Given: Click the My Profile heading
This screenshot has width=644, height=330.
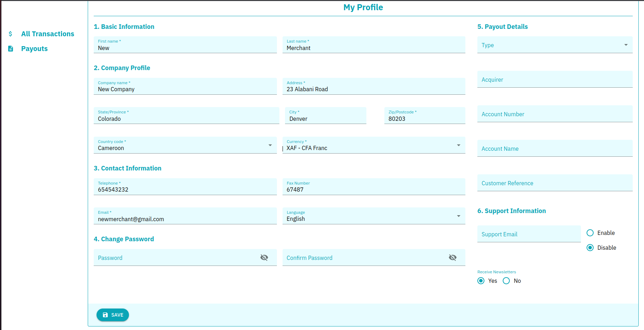Looking at the screenshot, I should 363,7.
